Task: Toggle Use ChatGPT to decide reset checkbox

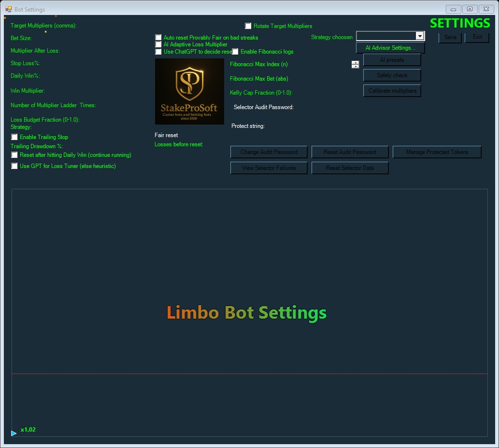Action: point(158,52)
